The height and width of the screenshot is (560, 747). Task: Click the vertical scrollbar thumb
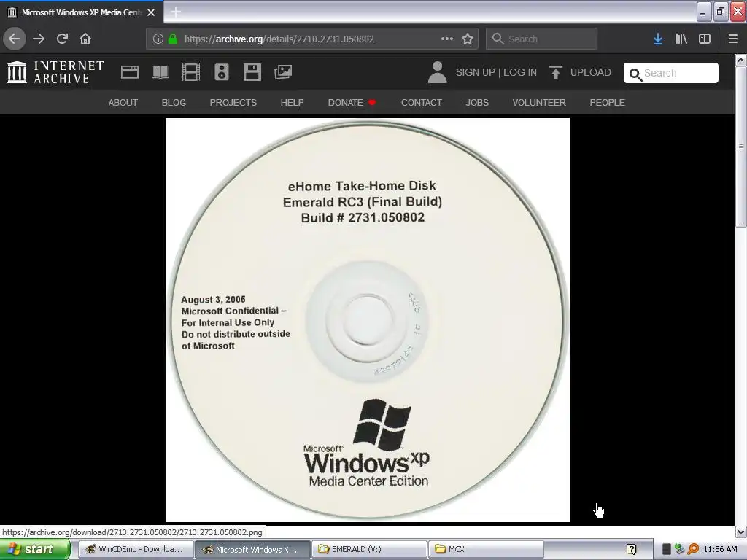click(741, 147)
